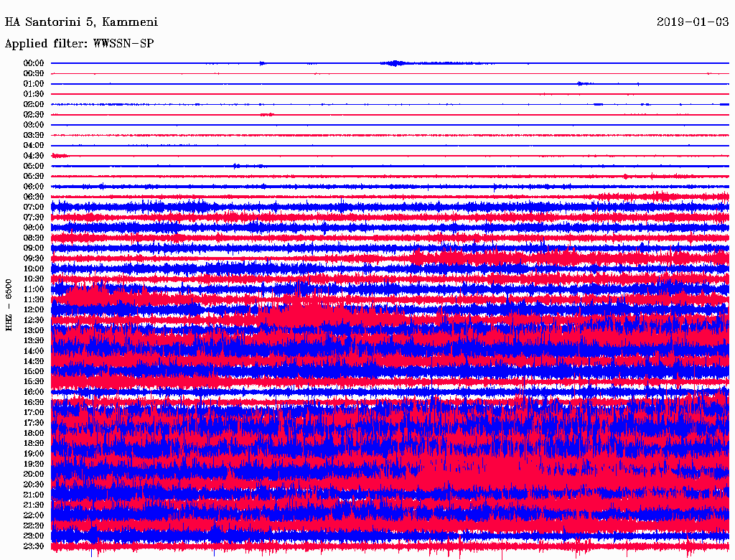Click the 15:30 time label
This screenshot has width=735, height=560.
(34, 382)
